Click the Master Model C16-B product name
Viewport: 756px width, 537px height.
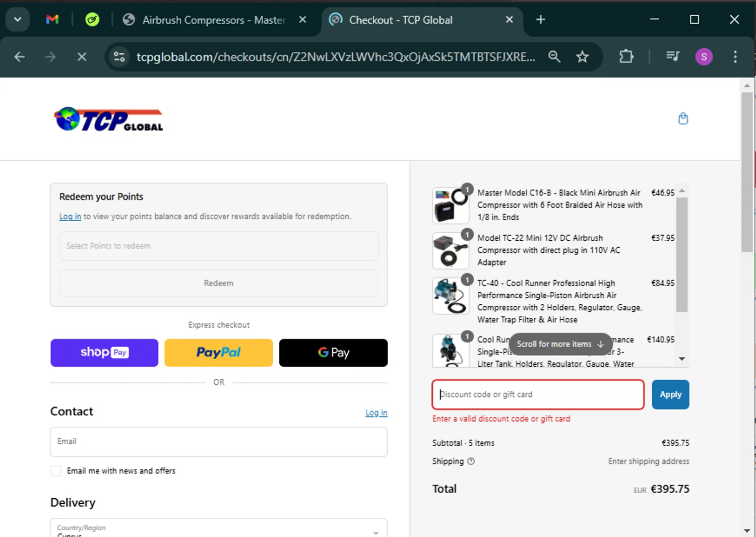(x=560, y=205)
